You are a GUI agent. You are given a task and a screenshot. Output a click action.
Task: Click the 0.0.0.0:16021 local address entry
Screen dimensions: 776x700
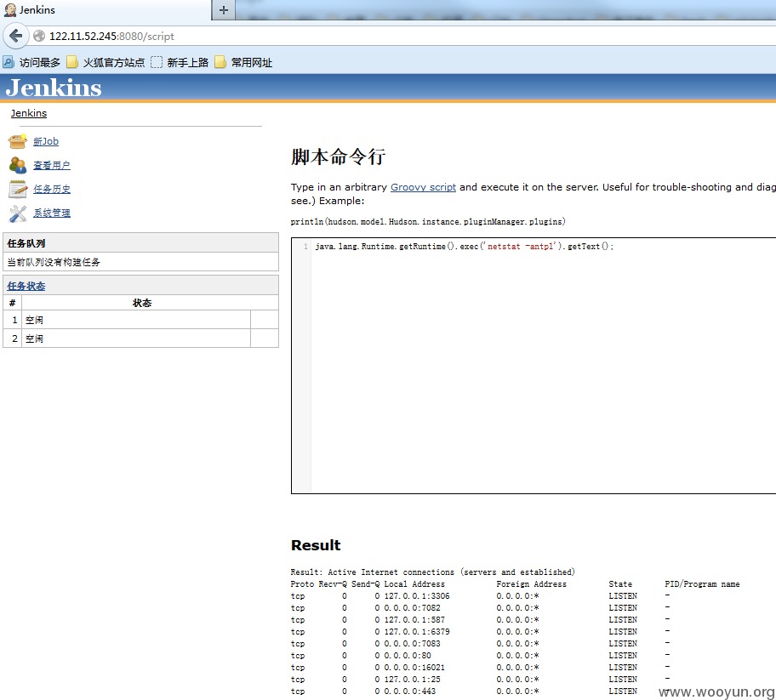click(x=414, y=668)
